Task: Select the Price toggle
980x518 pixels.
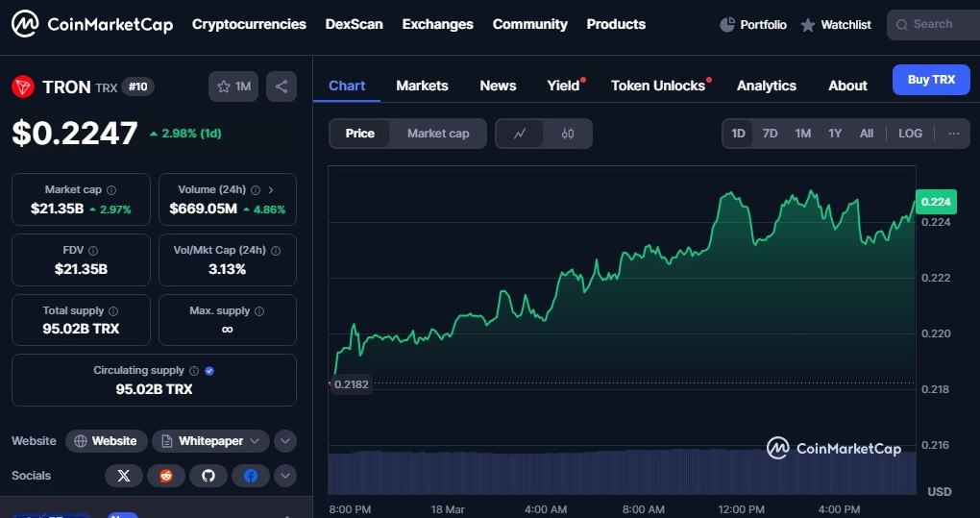Action: (360, 134)
